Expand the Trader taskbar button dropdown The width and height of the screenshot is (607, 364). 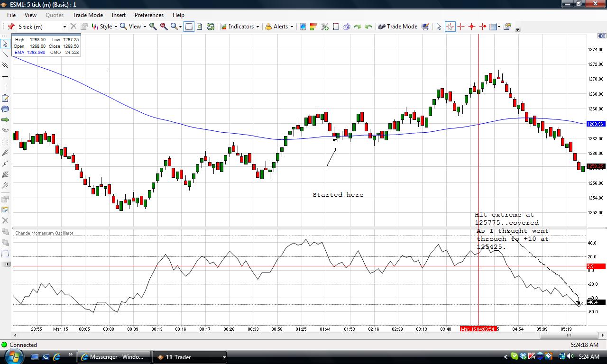[224, 357]
